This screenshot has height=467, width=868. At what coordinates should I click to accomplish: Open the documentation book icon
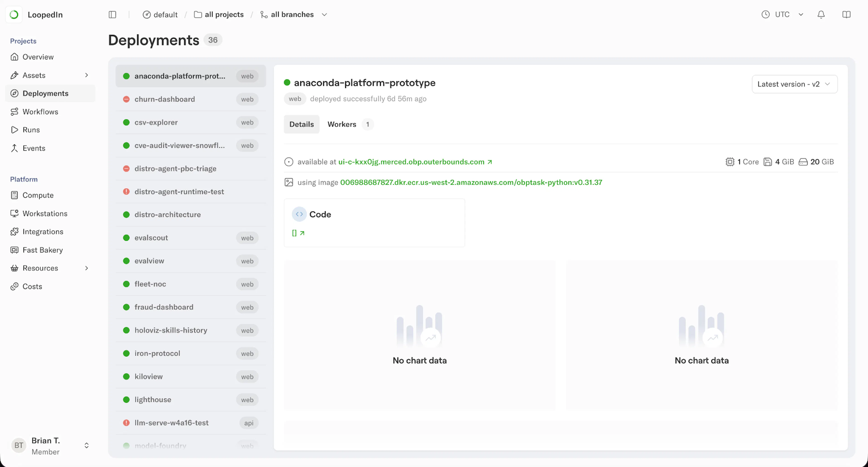pyautogui.click(x=846, y=14)
